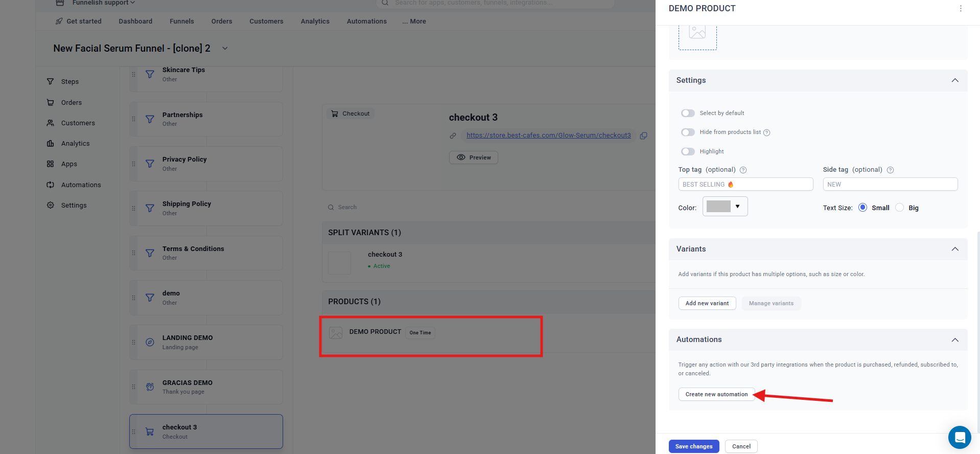Click the help icon beside Side tag
The image size is (980, 454).
click(x=890, y=170)
